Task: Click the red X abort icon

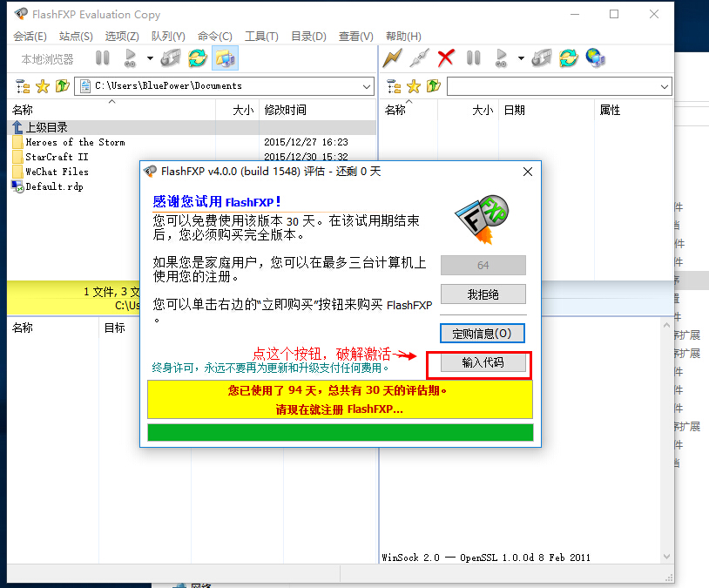Action: click(446, 57)
